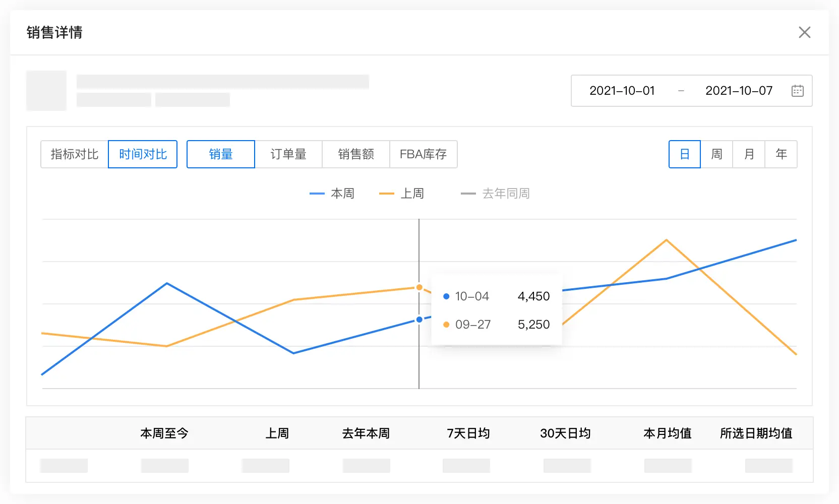Click the 所选日期均值 column header

(756, 433)
